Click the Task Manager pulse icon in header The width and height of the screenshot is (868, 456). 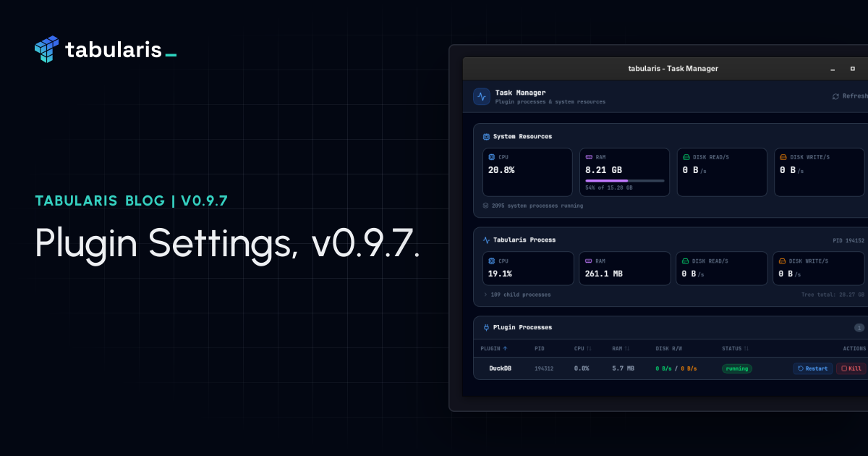[482, 96]
